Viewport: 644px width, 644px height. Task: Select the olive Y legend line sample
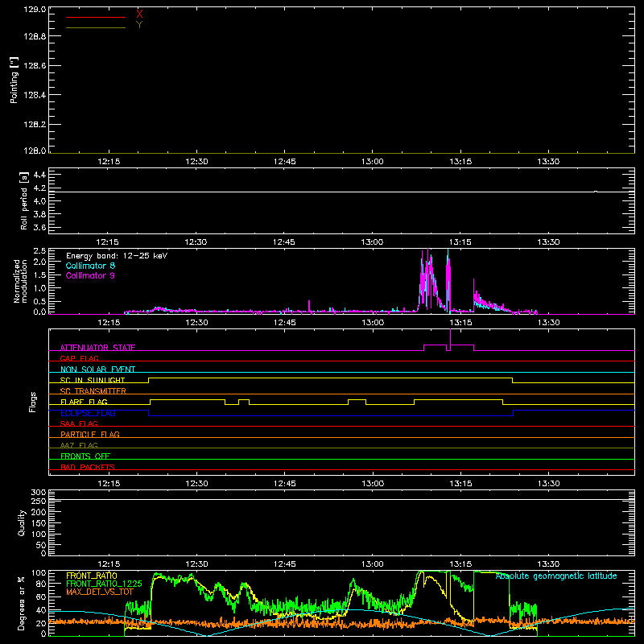(96, 27)
